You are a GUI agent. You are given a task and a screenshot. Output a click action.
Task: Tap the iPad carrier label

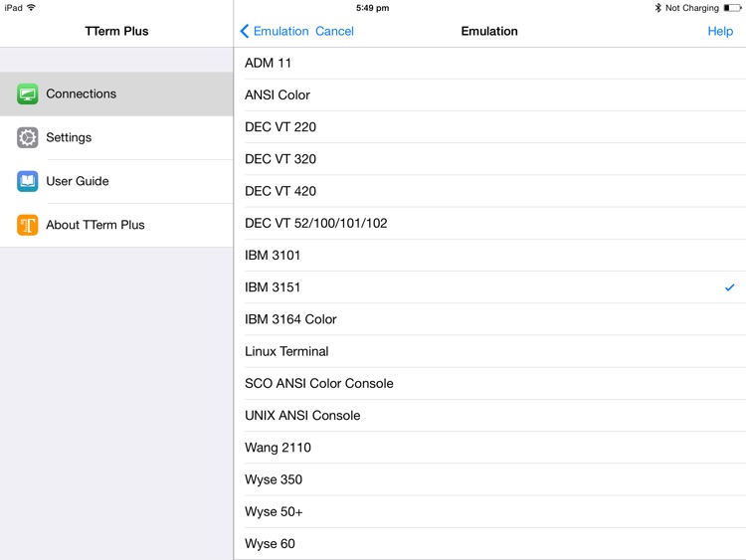(x=13, y=8)
